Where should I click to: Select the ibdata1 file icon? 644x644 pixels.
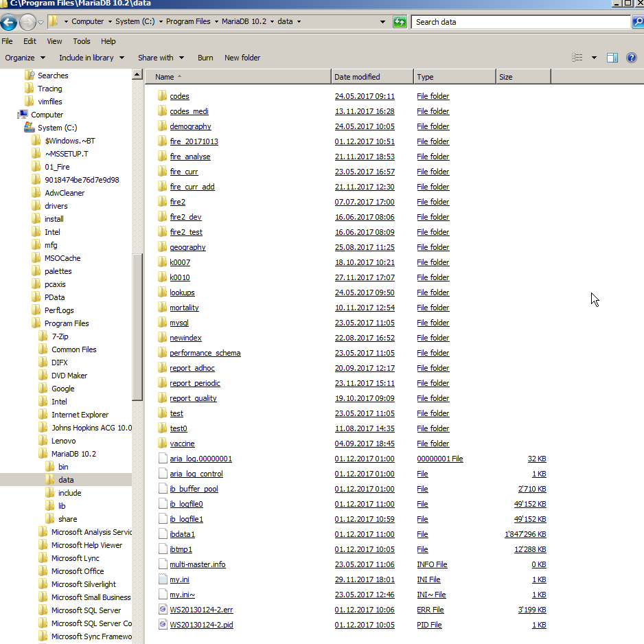(x=163, y=534)
